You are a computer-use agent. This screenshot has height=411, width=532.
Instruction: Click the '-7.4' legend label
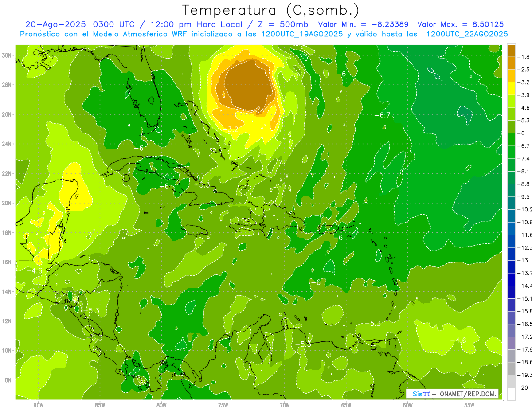tap(524, 159)
